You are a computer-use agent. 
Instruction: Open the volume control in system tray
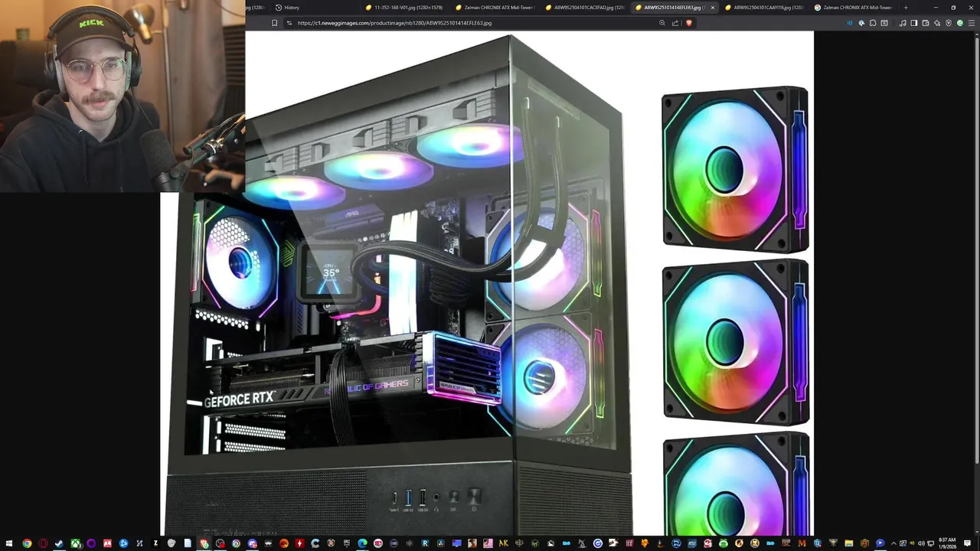tap(921, 543)
